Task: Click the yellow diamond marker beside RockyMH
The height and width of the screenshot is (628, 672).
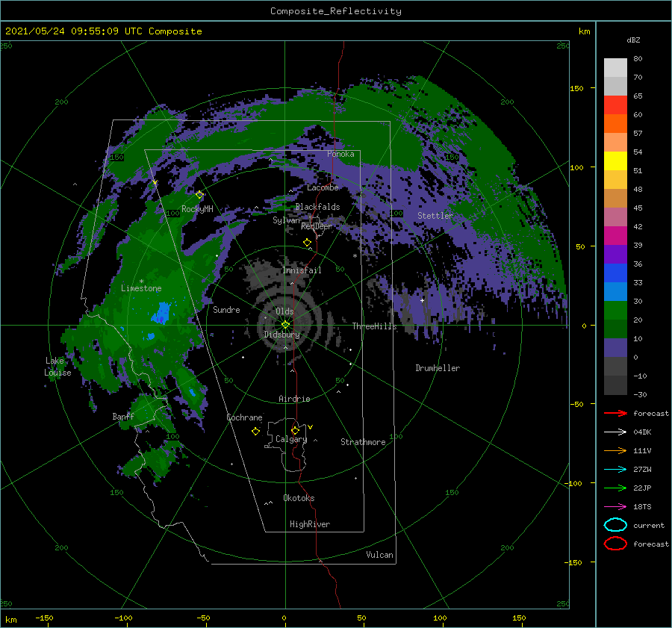Action: [199, 195]
